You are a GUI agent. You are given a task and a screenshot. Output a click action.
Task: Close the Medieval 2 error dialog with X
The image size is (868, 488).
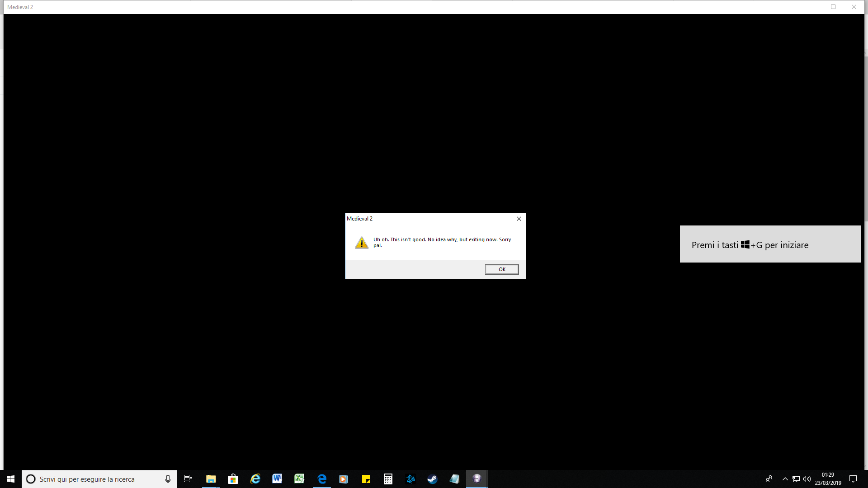coord(519,219)
